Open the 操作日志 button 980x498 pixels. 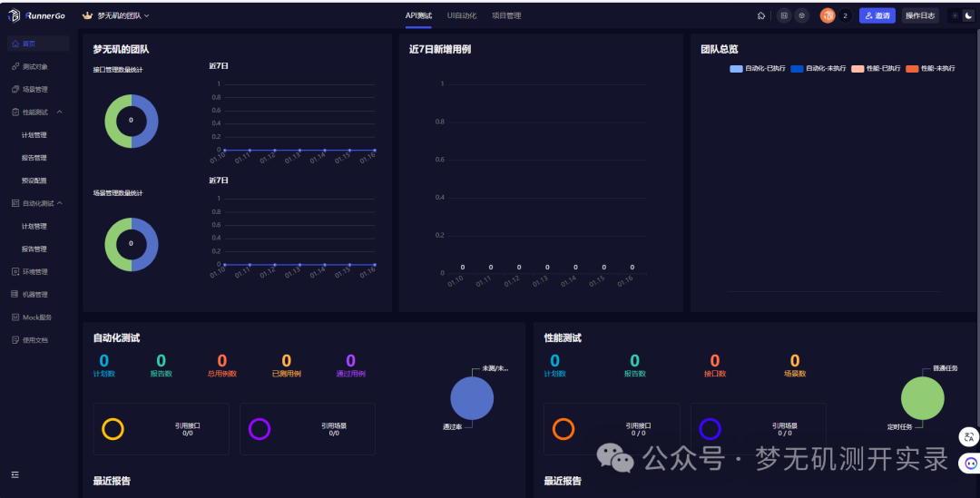[x=920, y=15]
